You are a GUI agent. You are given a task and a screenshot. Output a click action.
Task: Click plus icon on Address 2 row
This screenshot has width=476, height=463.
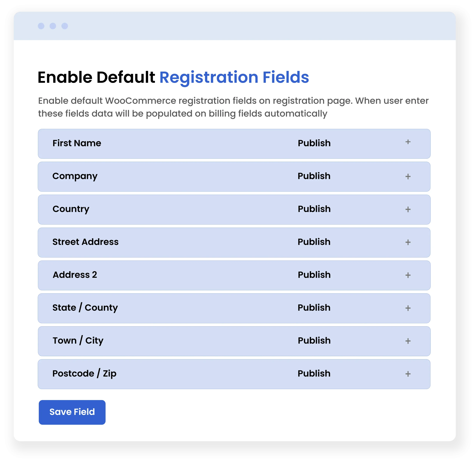pos(408,275)
